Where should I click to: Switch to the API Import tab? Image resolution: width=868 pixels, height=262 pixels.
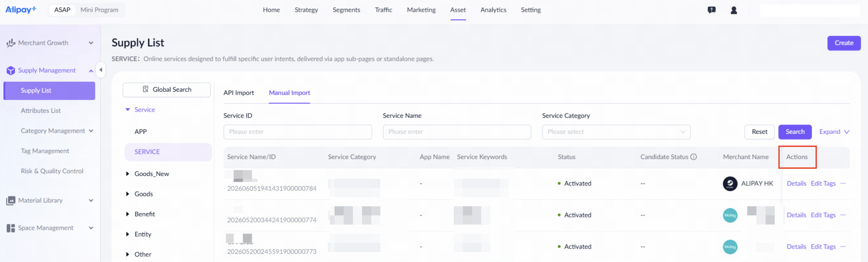[239, 93]
